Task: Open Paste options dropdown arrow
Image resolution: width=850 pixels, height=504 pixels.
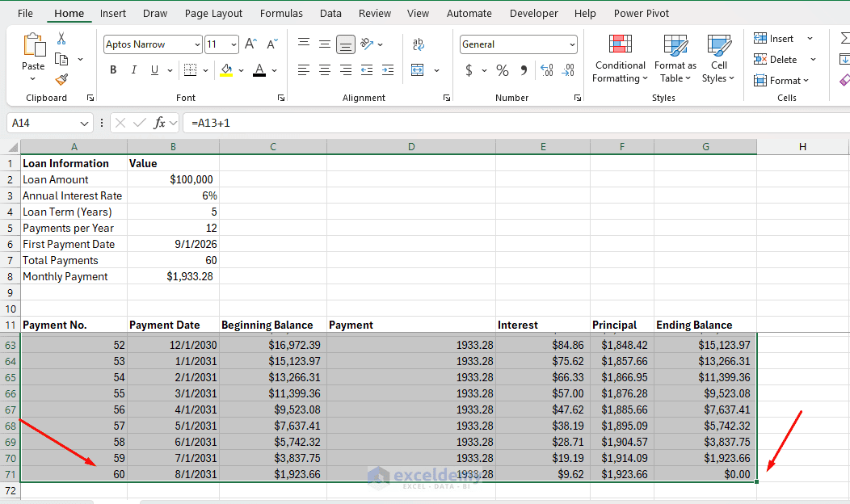Action: pyautogui.click(x=33, y=79)
